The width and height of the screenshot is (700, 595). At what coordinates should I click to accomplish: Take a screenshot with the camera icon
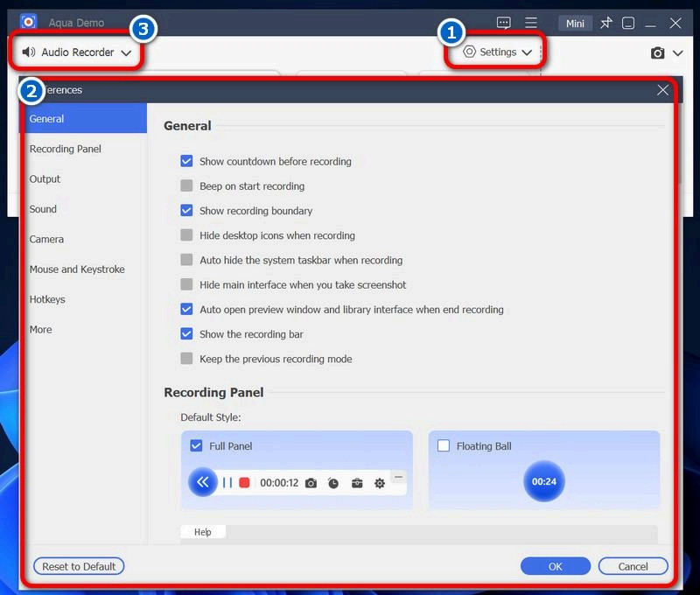point(657,53)
